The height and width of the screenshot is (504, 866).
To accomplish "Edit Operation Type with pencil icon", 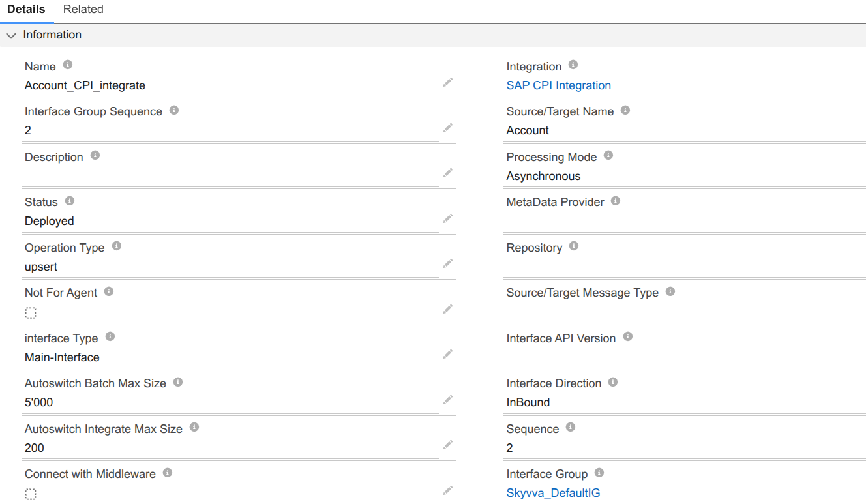I will tap(448, 263).
